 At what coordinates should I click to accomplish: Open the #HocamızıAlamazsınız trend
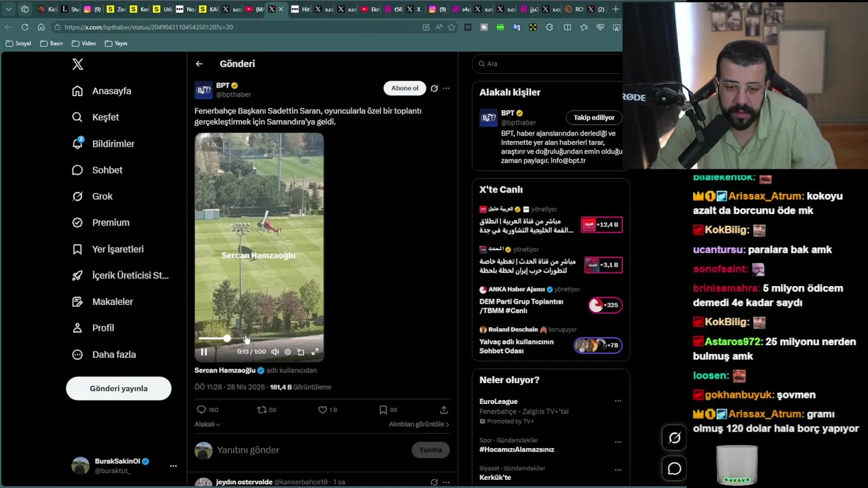pos(517,449)
